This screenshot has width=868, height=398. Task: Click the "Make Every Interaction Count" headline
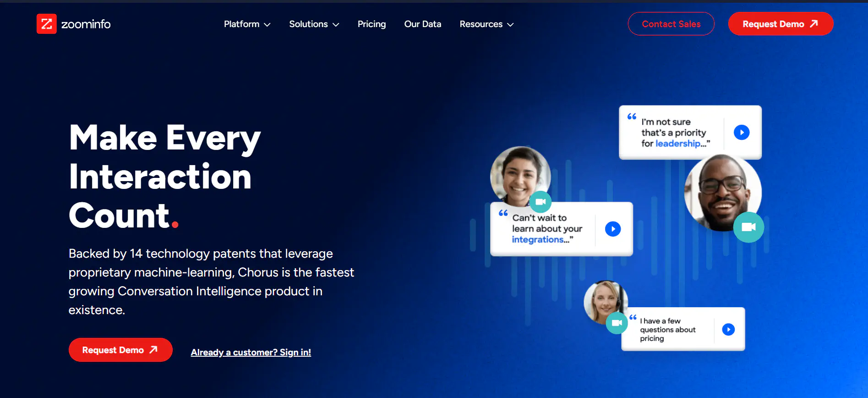tap(165, 176)
